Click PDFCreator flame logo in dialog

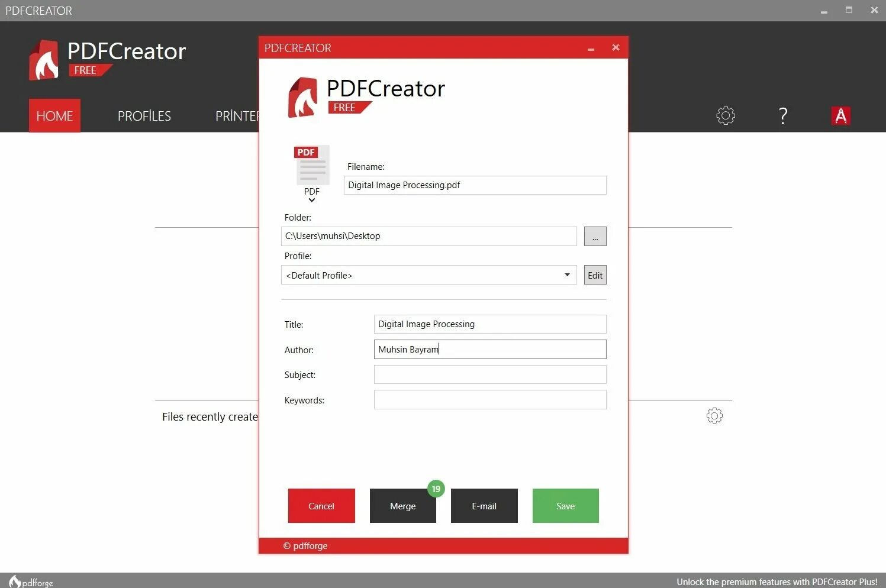(302, 98)
